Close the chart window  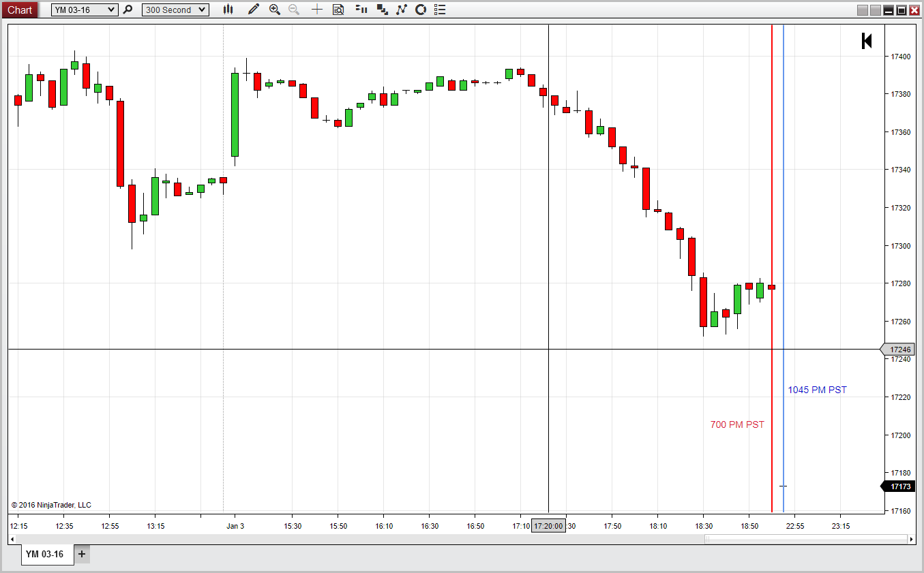[914, 10]
